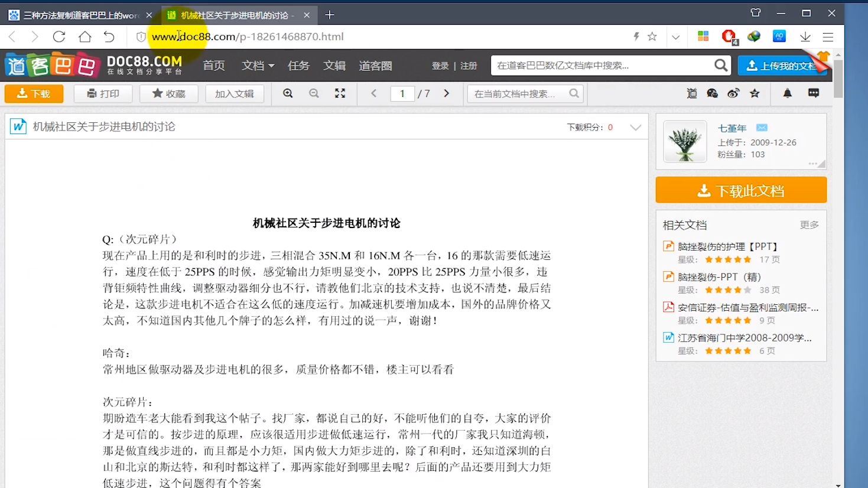Click the large 下载此文档 button

[x=741, y=190]
